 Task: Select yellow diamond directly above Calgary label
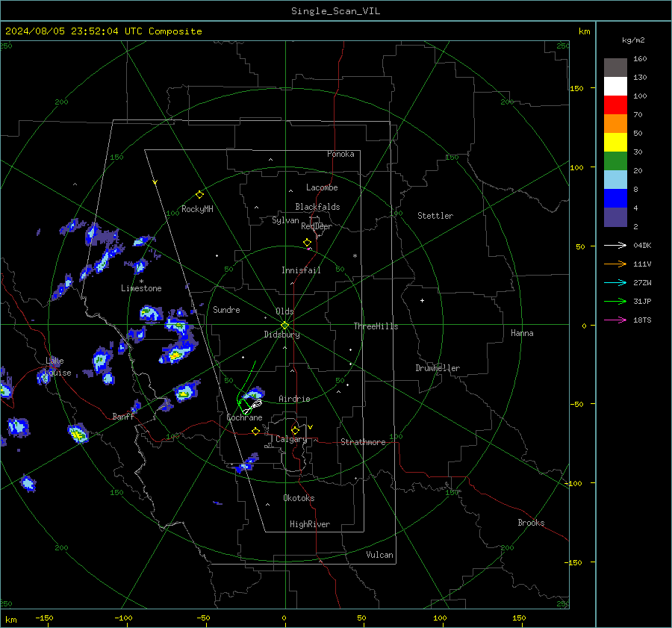click(x=295, y=430)
